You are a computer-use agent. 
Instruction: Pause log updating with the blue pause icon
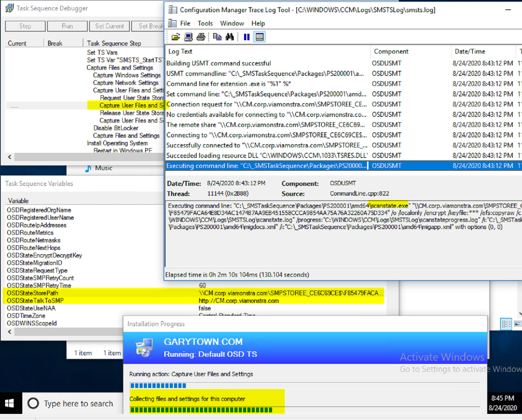247,37
